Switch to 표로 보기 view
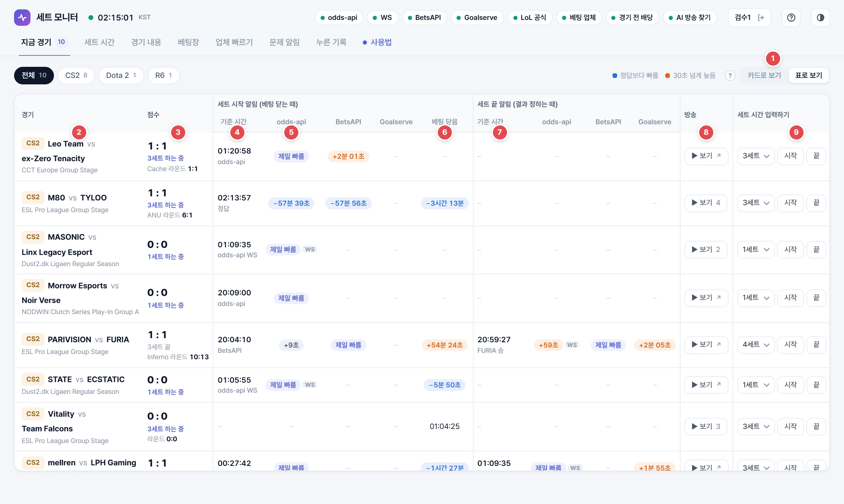 point(808,75)
